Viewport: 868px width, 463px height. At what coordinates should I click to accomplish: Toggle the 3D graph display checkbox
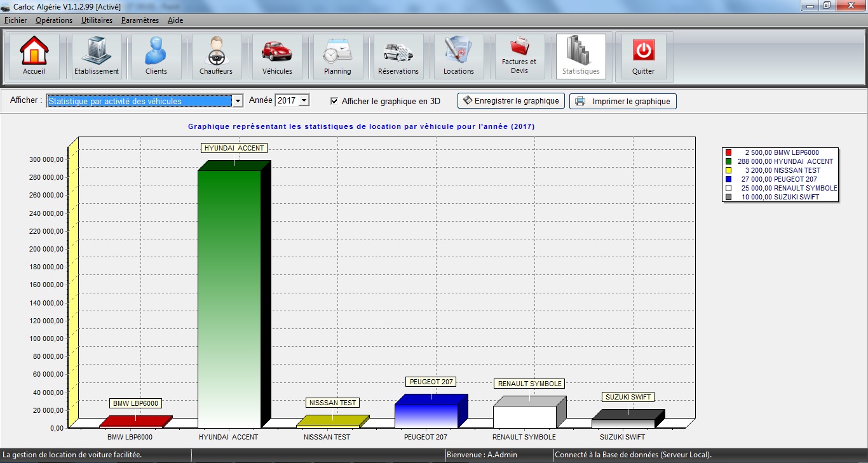334,101
